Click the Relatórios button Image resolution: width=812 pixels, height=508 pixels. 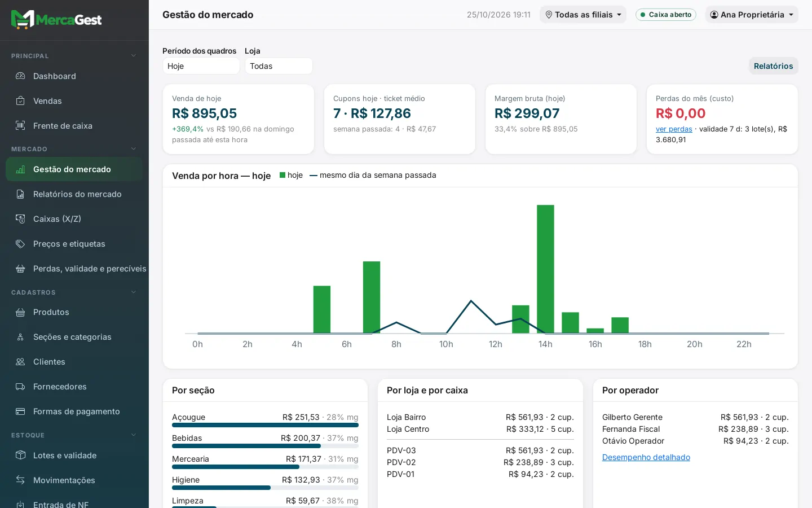(x=774, y=66)
